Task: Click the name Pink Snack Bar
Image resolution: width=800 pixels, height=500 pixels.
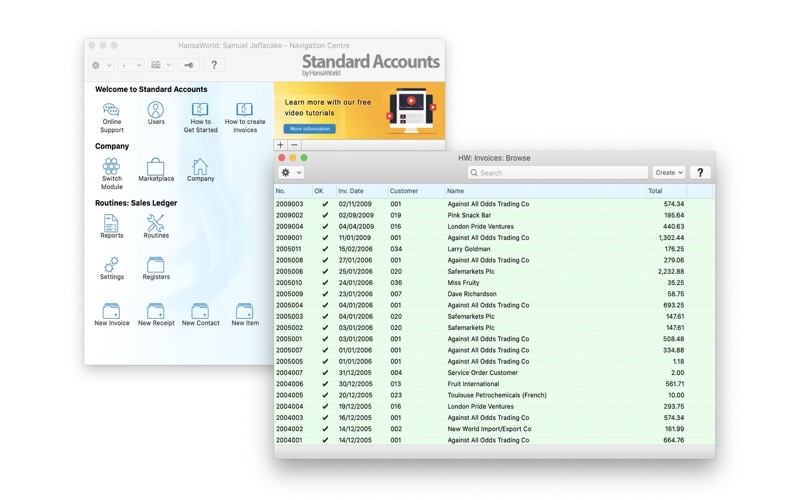Action: [x=469, y=215]
